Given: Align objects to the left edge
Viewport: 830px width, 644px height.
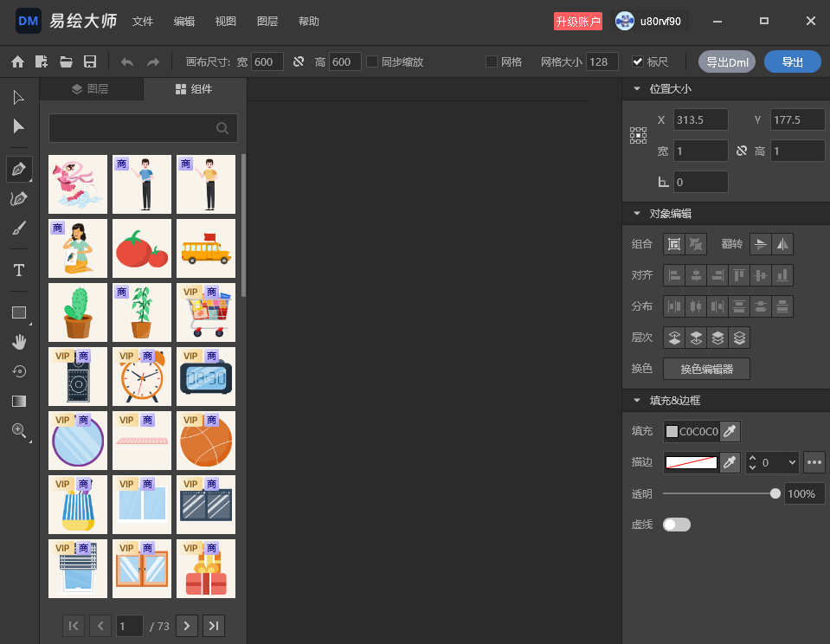Looking at the screenshot, I should [674, 275].
